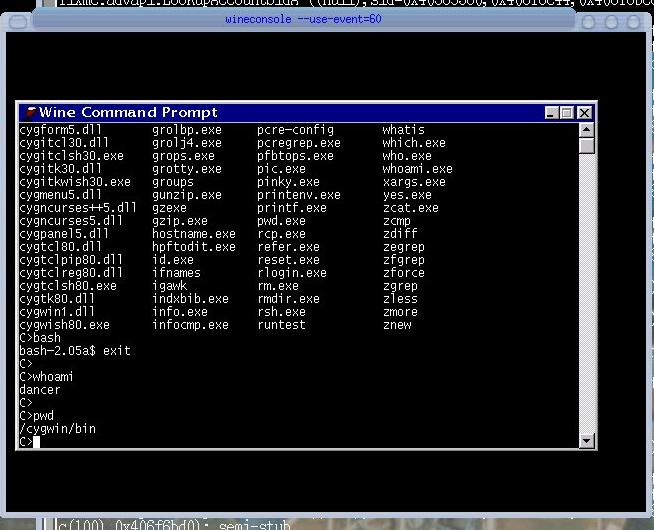Click on cygwish80.exe filename
The height and width of the screenshot is (530, 654).
(64, 324)
